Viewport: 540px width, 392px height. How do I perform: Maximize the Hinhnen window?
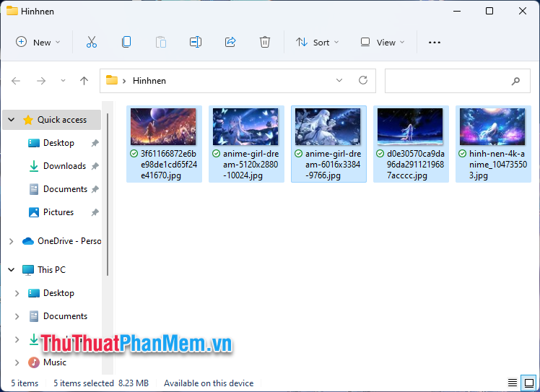point(489,11)
